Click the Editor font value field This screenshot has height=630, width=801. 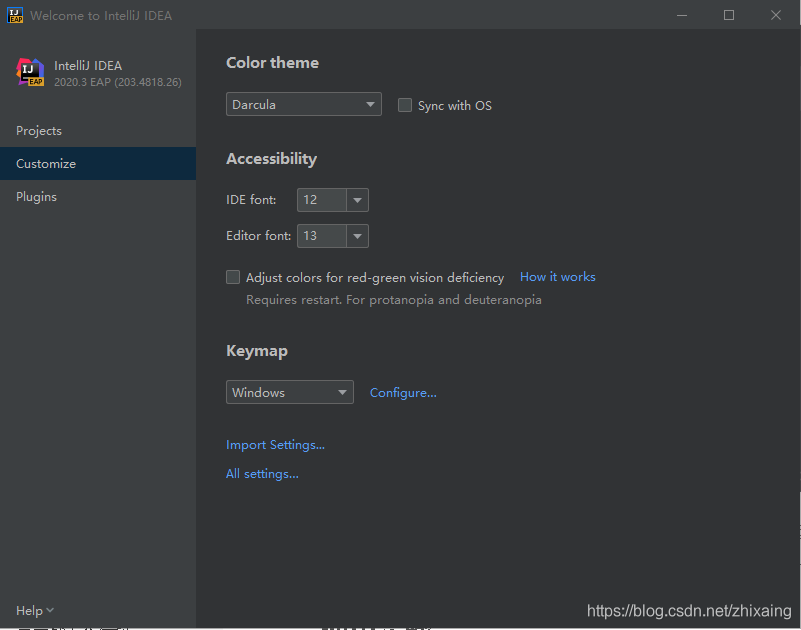pos(321,236)
